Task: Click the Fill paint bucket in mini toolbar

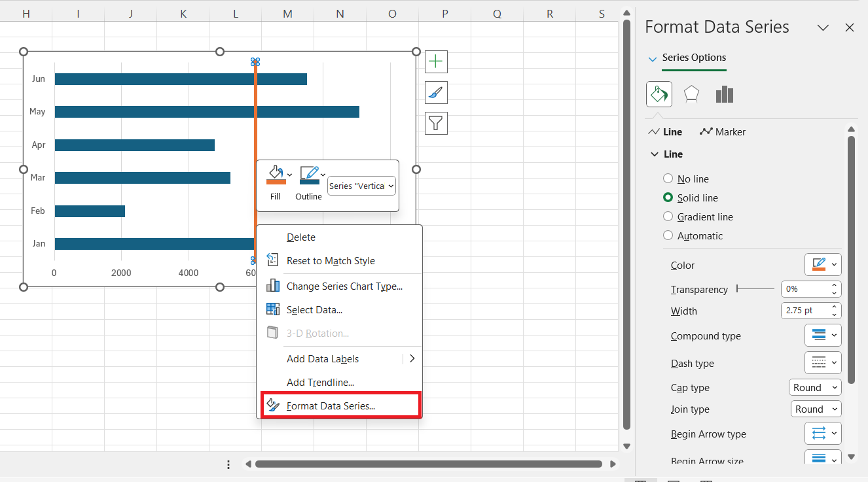Action: (x=275, y=175)
